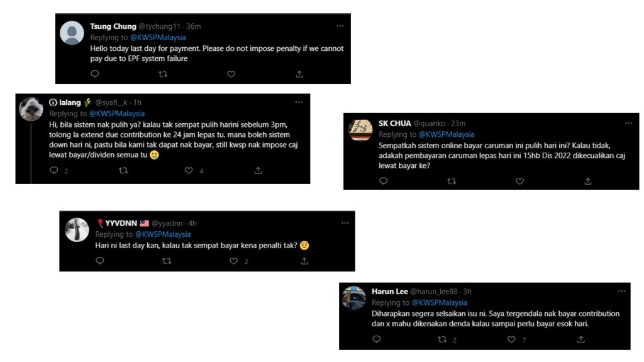Reply to SK CHUA's tweet
Image resolution: width=644 pixels, height=362 pixels.
click(x=383, y=181)
